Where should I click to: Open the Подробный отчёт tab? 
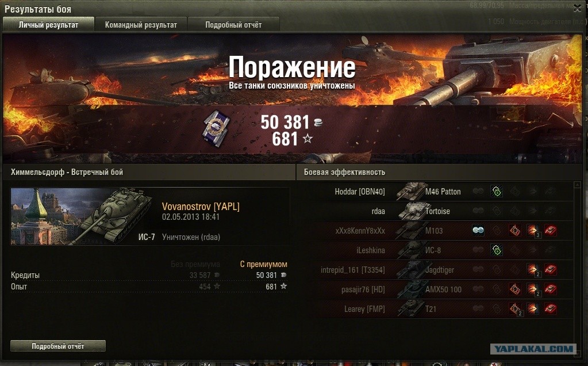point(233,25)
